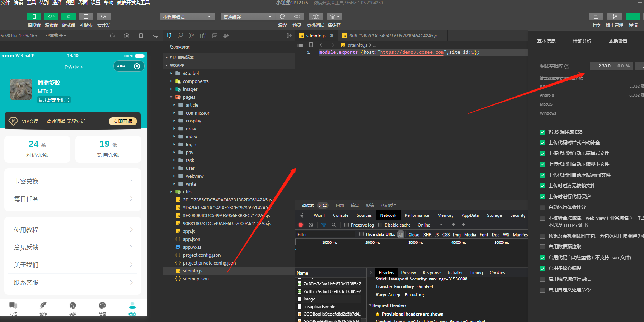Viewport: 644px width, 322px height.
Task: Open the source control branch icon
Action: tap(192, 36)
